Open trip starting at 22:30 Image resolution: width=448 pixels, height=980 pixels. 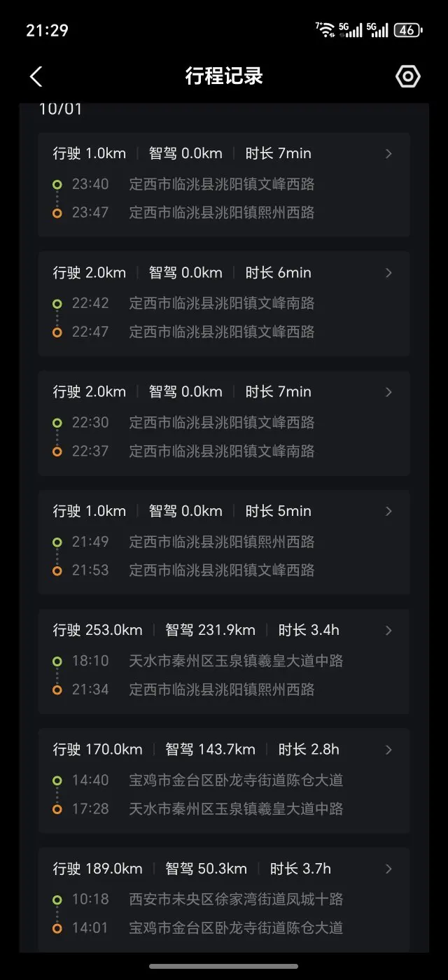point(223,423)
